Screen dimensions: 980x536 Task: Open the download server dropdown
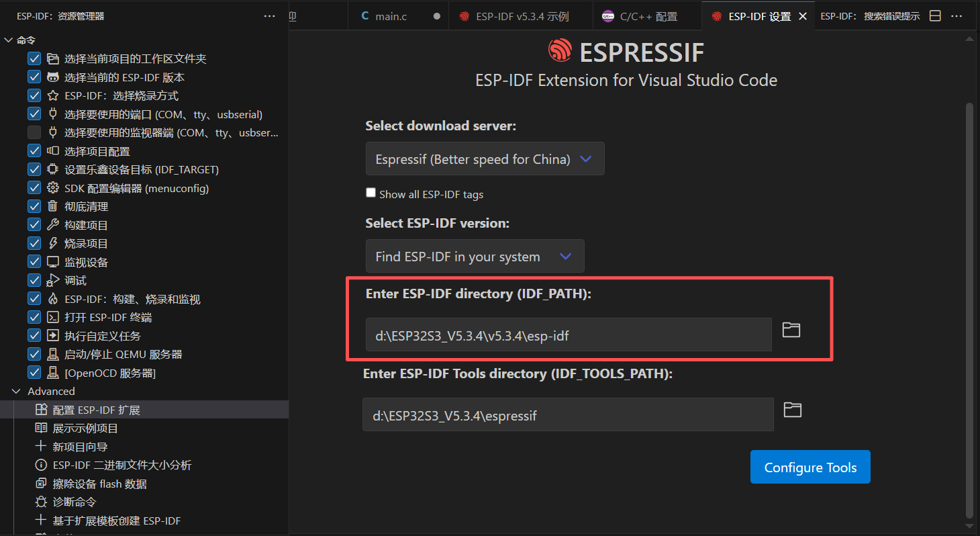pyautogui.click(x=485, y=159)
